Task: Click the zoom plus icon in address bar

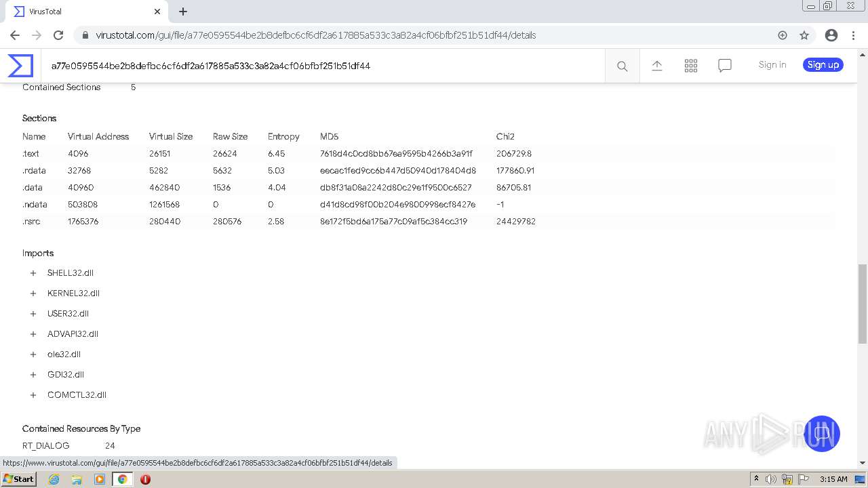Action: [783, 35]
